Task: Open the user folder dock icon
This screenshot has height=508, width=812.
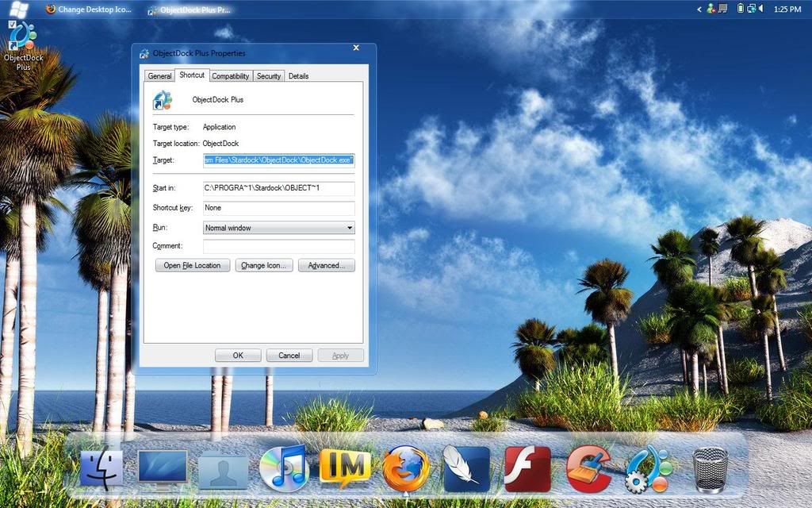Action: (x=223, y=470)
